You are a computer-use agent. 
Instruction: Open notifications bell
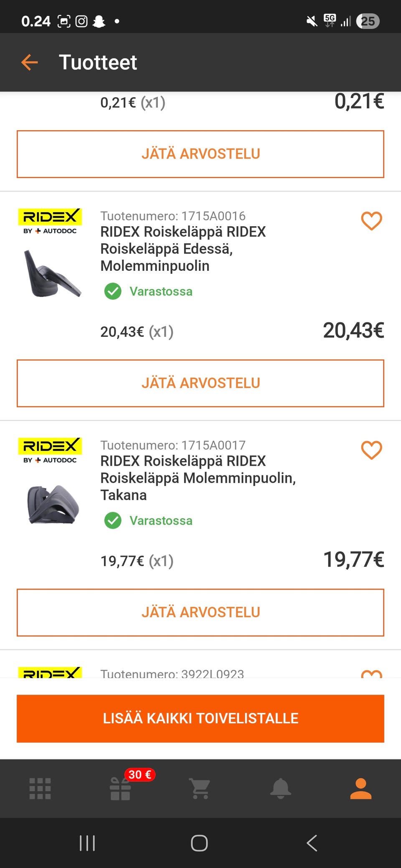tap(280, 789)
